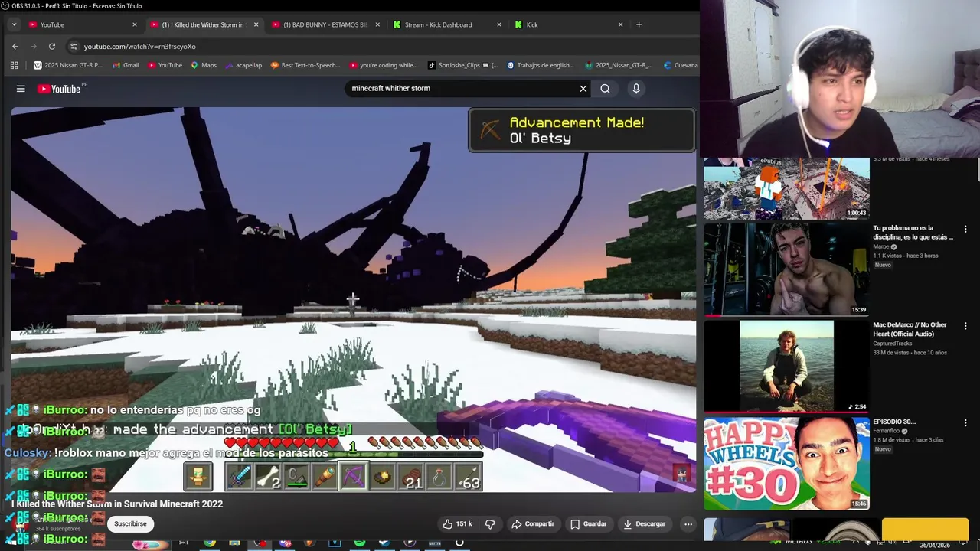Viewport: 980px width, 551px height.
Task: Start voice search with microphone icon
Action: click(635, 89)
